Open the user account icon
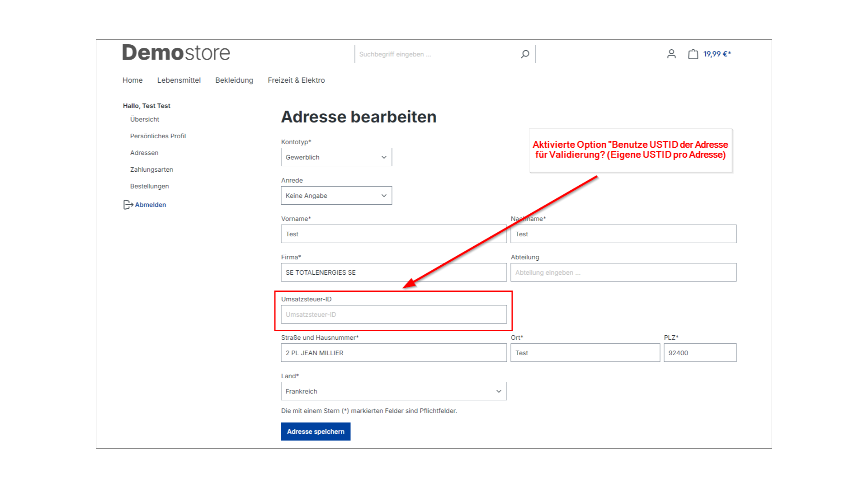Image resolution: width=868 pixels, height=488 pixels. click(671, 54)
